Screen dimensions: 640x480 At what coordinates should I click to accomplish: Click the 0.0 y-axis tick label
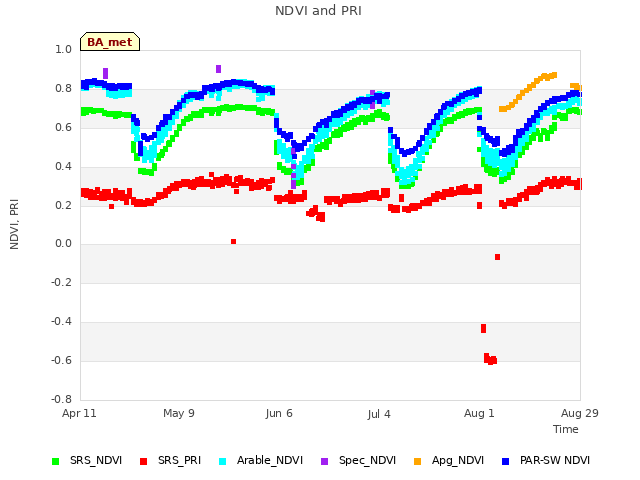pos(63,244)
